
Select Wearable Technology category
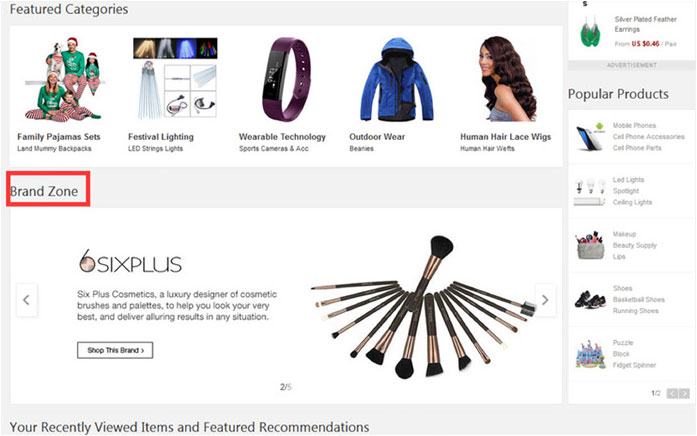282,137
